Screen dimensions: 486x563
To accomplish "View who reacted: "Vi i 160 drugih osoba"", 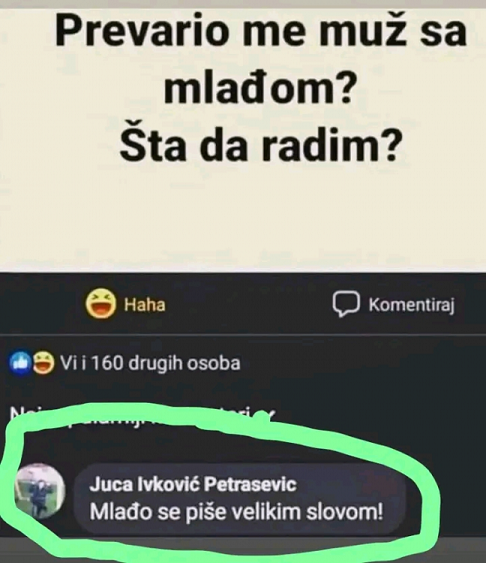I will tap(150, 363).
